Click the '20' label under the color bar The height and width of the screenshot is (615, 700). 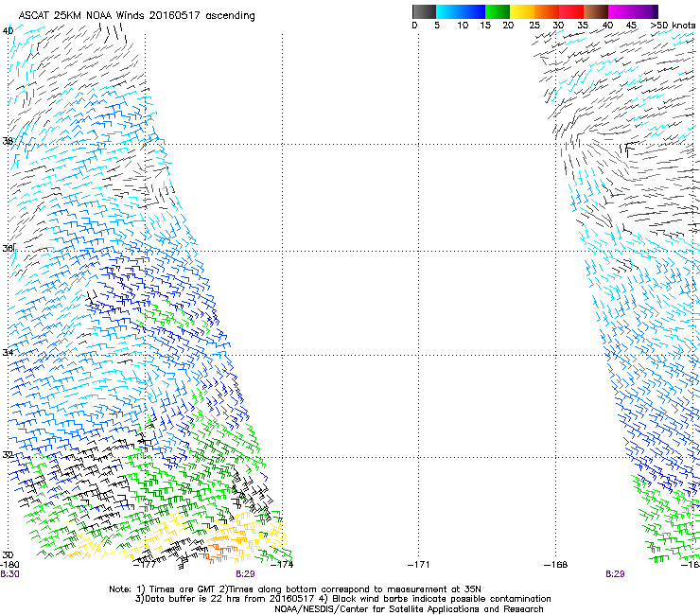coord(508,26)
